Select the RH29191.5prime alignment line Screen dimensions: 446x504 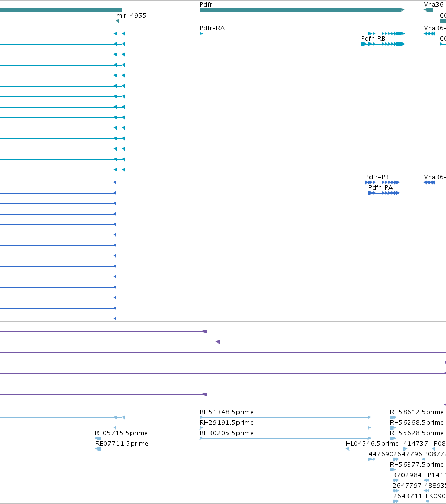285,428
